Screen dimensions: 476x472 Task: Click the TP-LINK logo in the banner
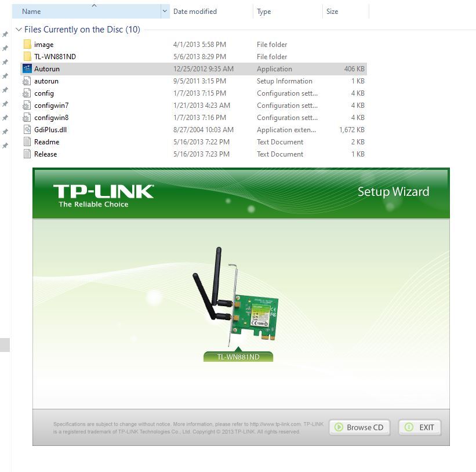pos(103,196)
